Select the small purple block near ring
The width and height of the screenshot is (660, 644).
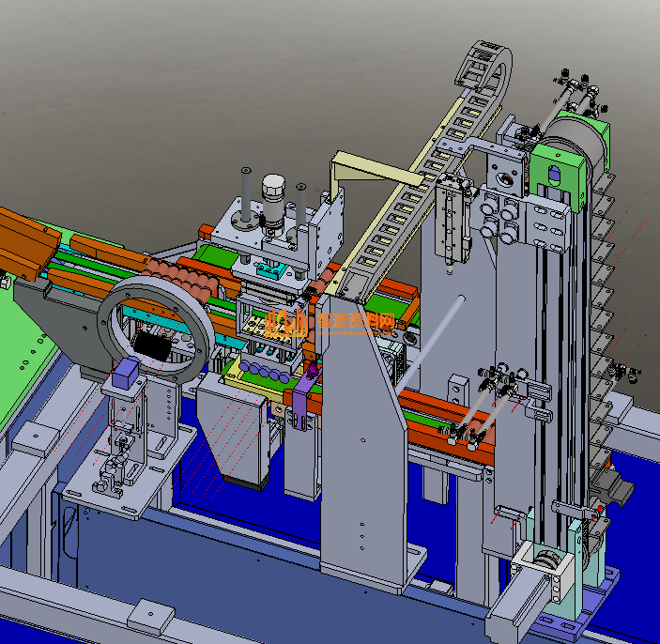tap(124, 377)
